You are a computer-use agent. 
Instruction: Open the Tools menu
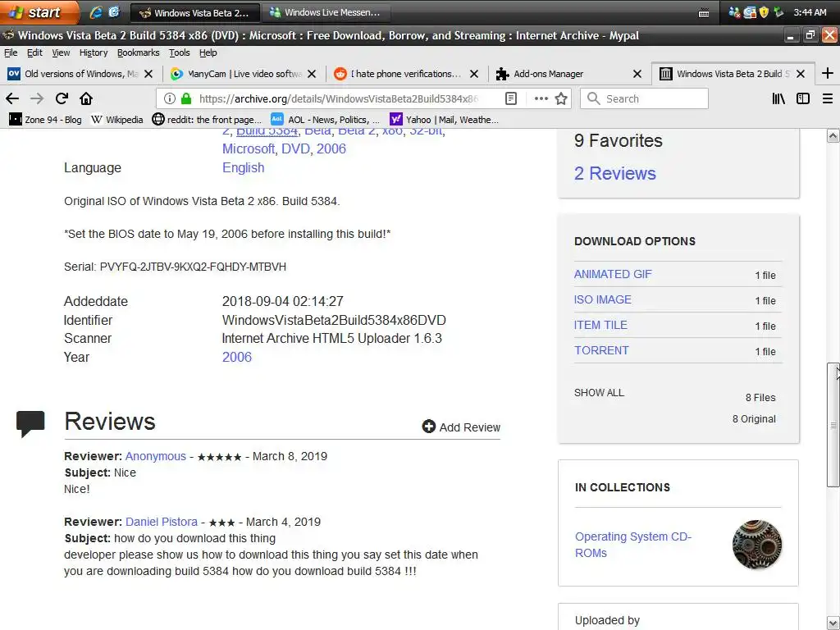pos(180,52)
